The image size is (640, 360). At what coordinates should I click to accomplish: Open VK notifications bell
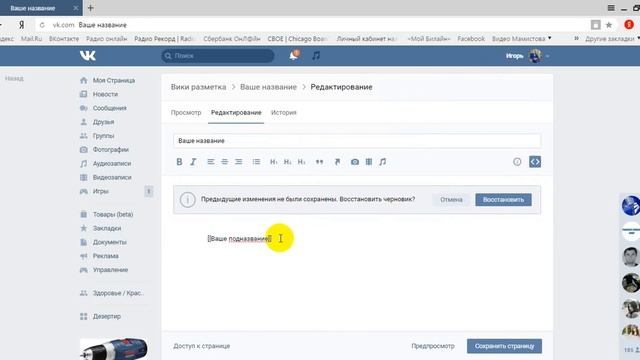click(x=294, y=55)
